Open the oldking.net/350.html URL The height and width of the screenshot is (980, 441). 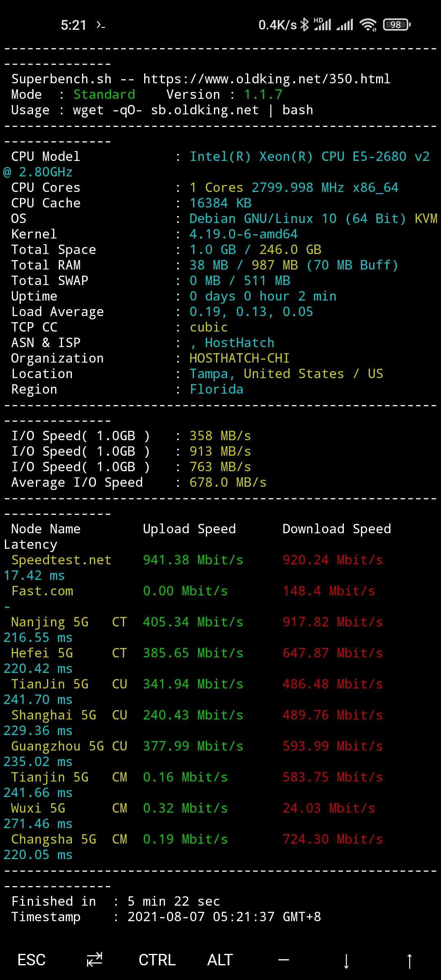pyautogui.click(x=267, y=79)
